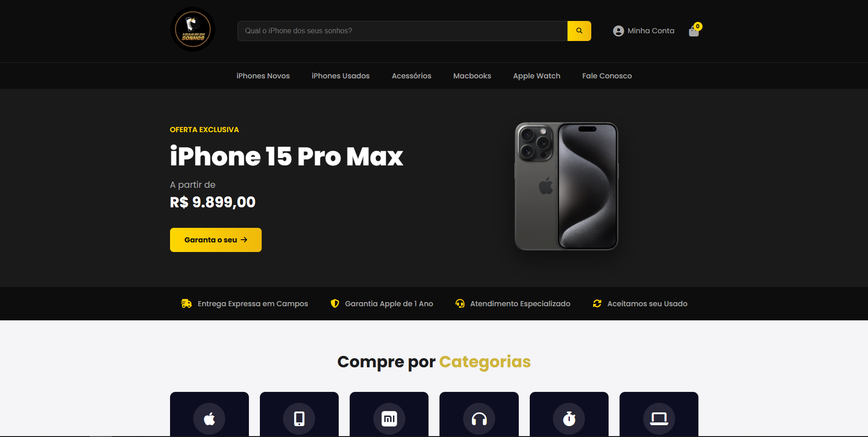The image size is (868, 437).
Task: Click the Aceitamos seu Usado refresh icon
Action: 597,303
